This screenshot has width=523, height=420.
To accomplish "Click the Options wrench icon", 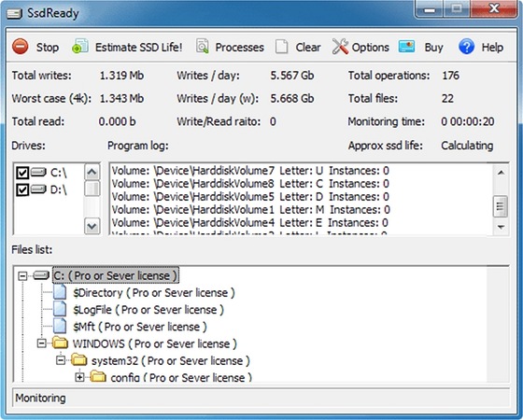I will (x=340, y=47).
